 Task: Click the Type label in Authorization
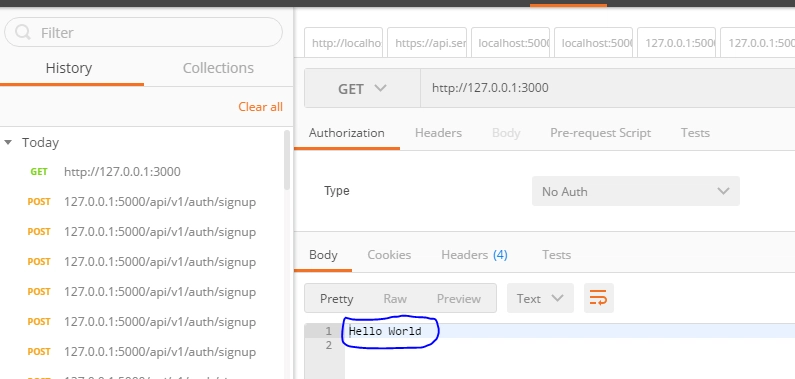337,191
